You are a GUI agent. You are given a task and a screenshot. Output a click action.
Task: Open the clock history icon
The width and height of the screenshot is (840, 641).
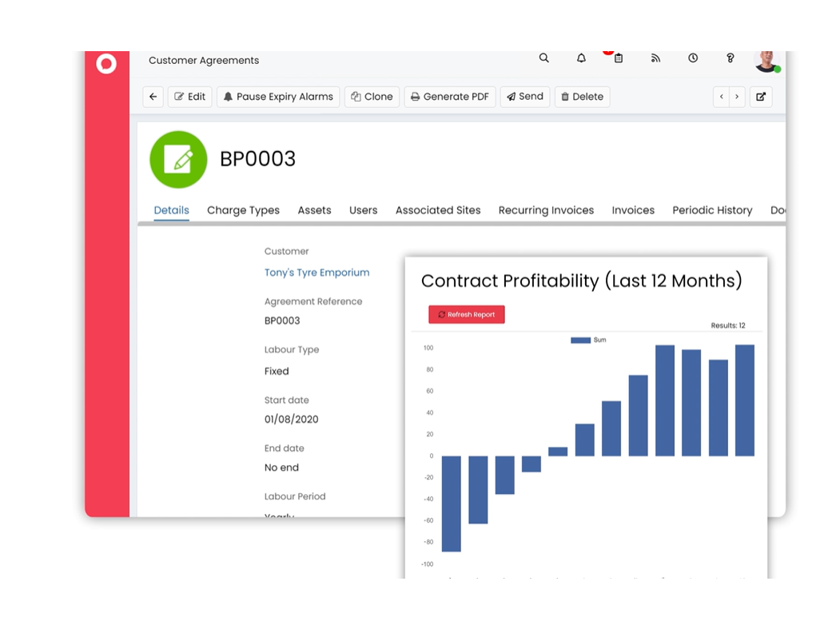point(693,58)
